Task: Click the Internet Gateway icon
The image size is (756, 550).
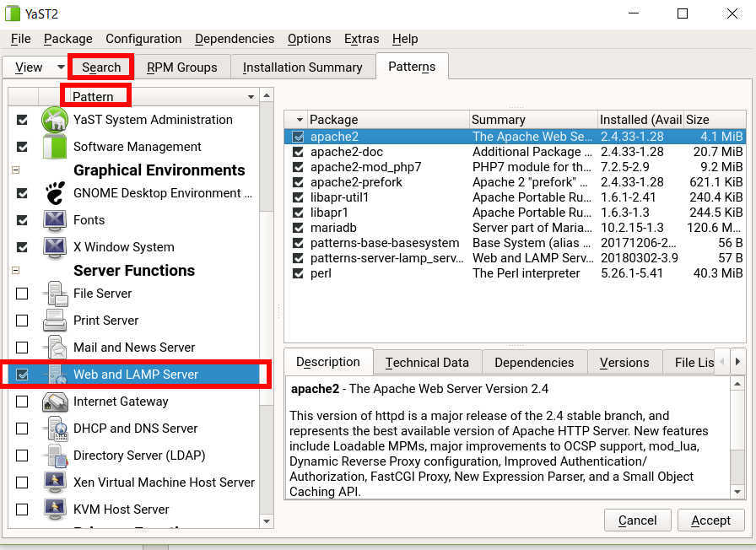Action: 55,402
